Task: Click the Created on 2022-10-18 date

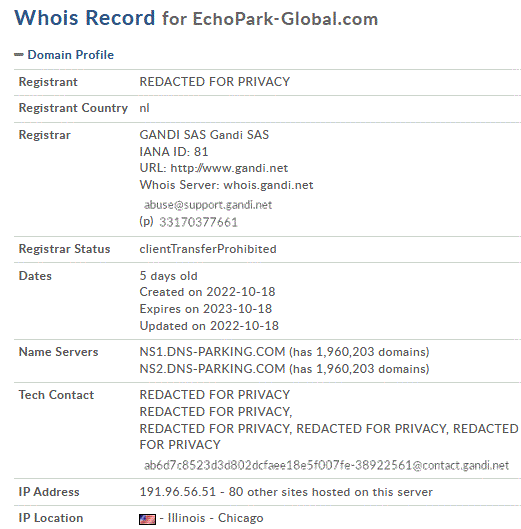Action: pos(207,292)
